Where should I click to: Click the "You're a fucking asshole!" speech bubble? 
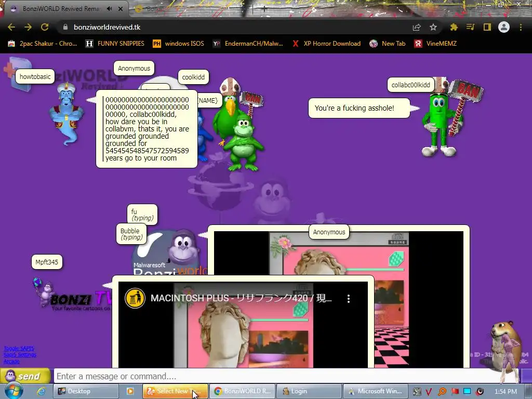359,108
